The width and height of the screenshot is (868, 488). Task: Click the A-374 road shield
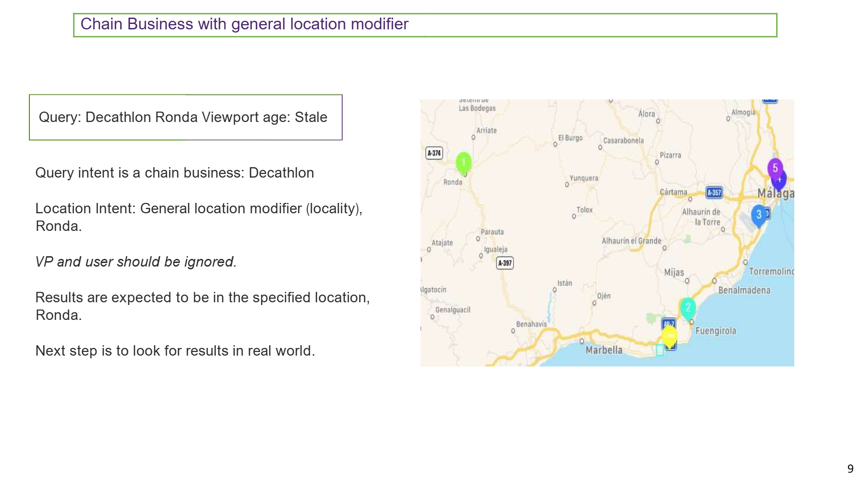click(x=434, y=153)
